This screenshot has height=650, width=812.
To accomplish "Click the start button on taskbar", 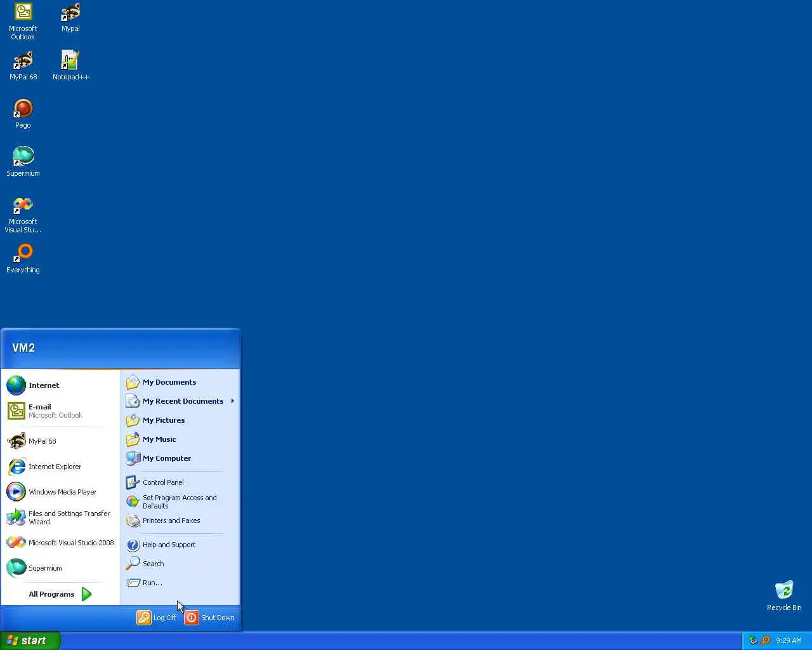I will (x=30, y=640).
